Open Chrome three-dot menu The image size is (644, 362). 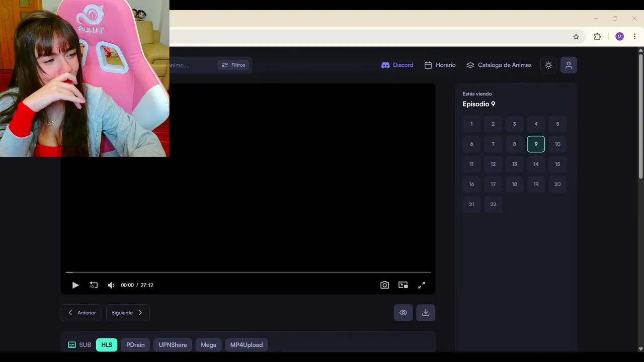pos(634,36)
